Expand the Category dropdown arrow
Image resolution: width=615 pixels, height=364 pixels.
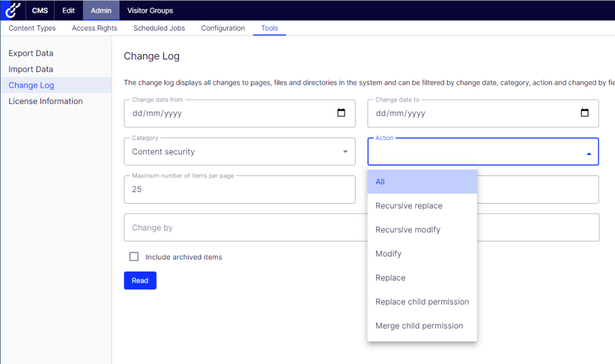(345, 152)
